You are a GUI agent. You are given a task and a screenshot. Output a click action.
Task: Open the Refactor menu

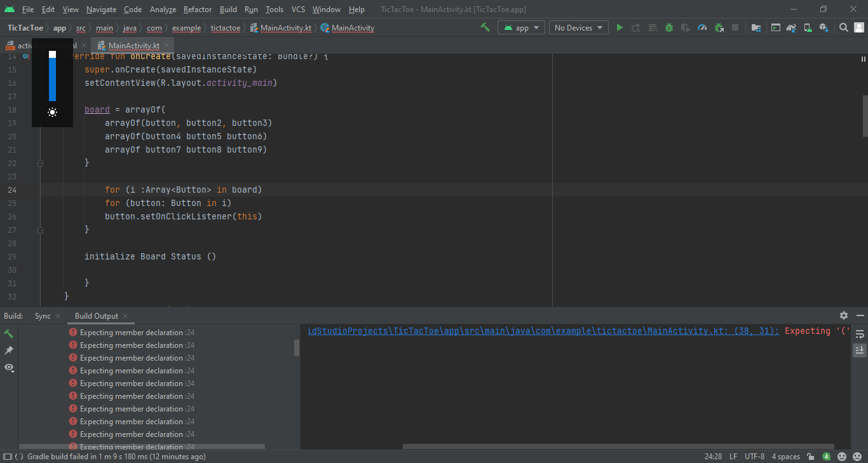coord(197,10)
